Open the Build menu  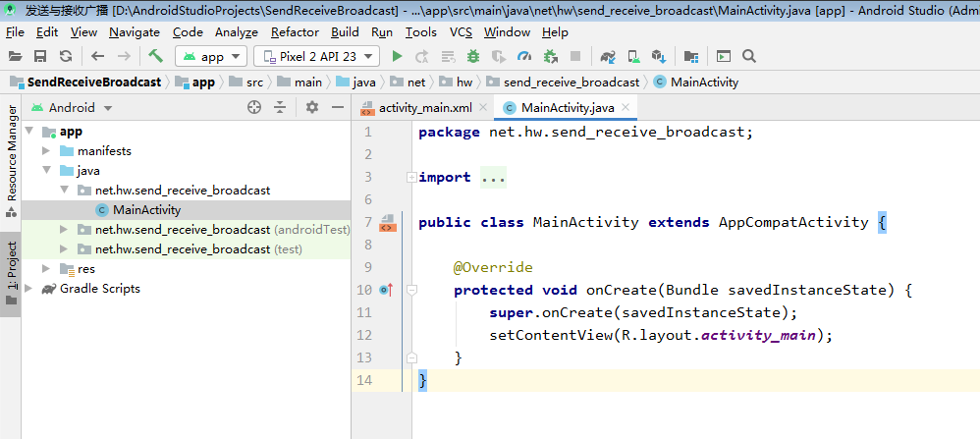[345, 31]
